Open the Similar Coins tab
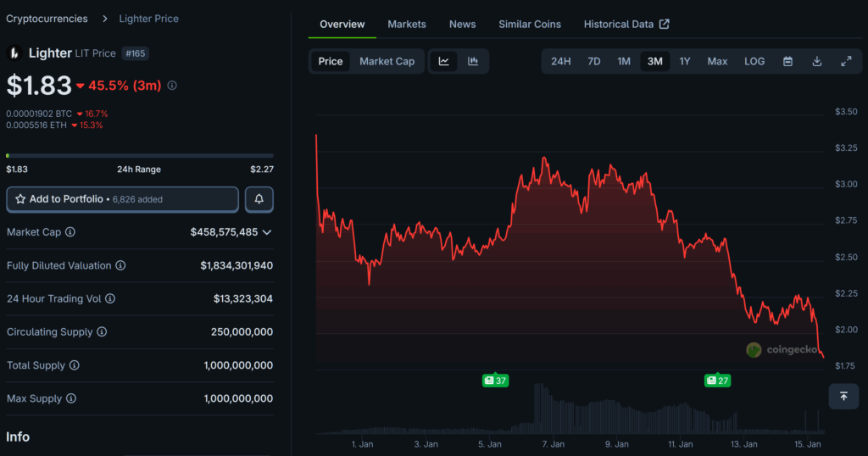Image resolution: width=868 pixels, height=456 pixels. point(530,24)
